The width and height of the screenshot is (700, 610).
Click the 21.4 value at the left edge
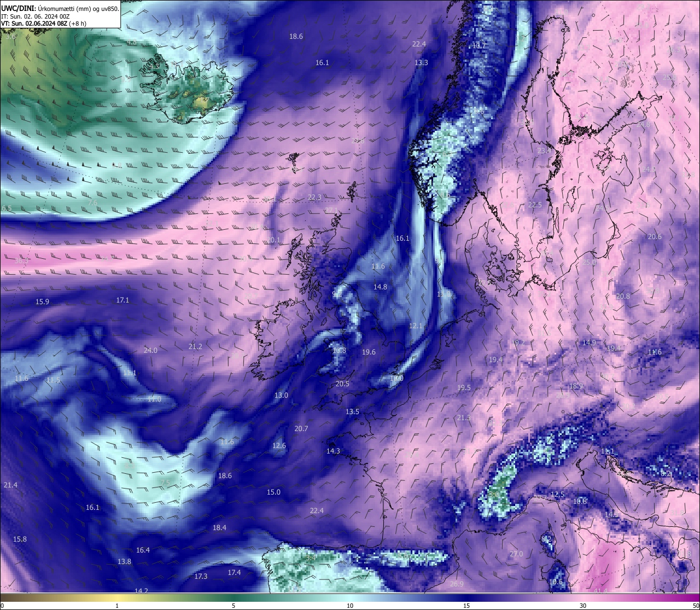10,485
